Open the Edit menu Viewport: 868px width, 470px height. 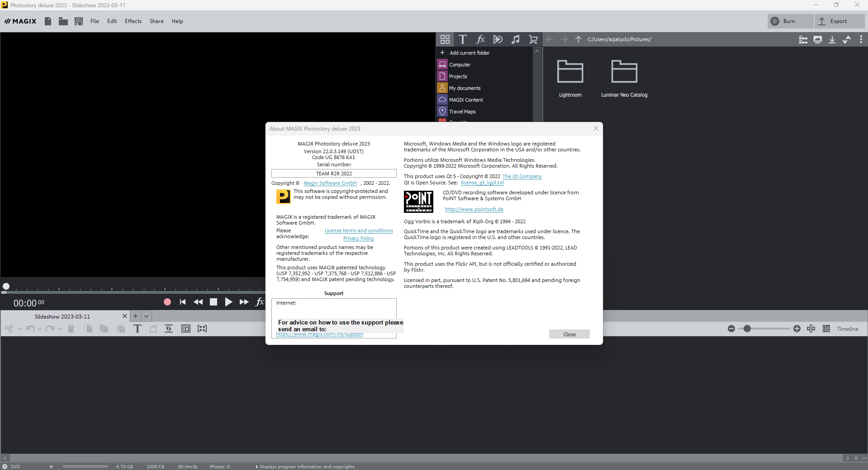point(112,21)
